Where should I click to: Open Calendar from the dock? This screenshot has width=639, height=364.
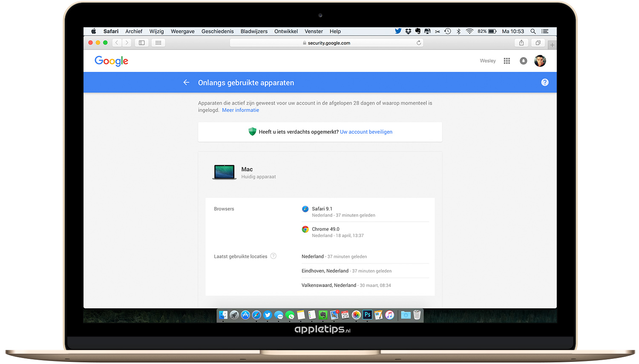pyautogui.click(x=345, y=315)
